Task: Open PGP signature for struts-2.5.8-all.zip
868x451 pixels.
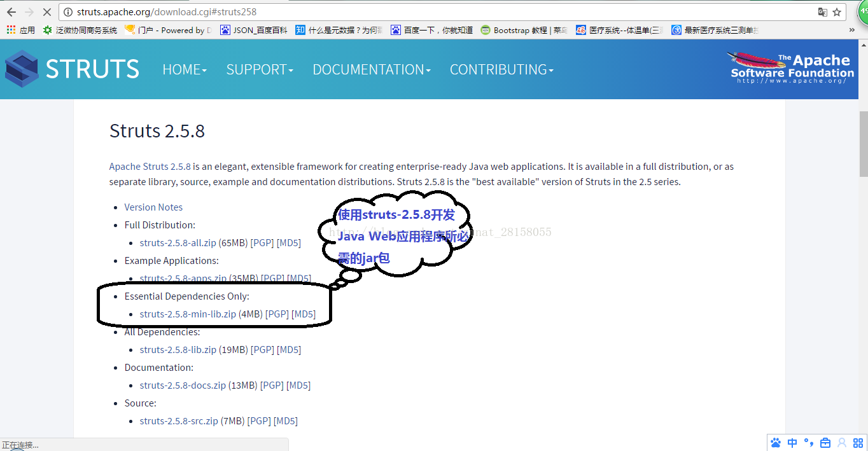Action: click(x=262, y=243)
